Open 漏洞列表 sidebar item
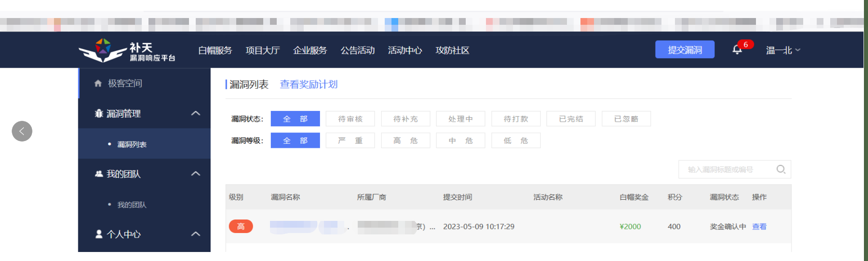The height and width of the screenshot is (261, 868). point(144,144)
